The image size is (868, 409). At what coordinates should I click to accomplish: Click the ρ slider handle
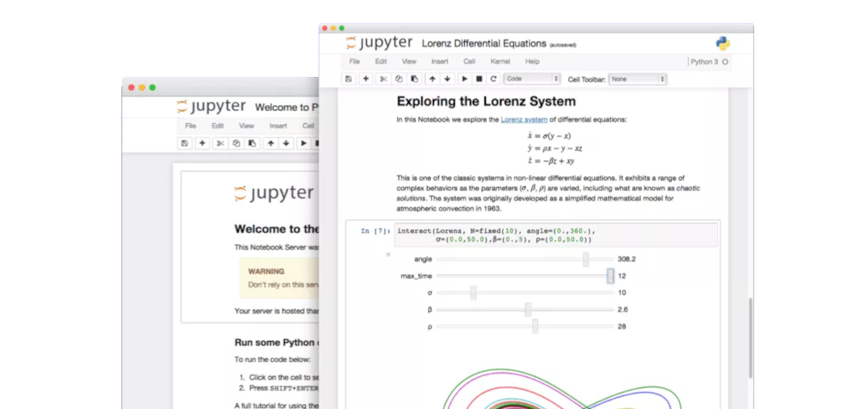[x=535, y=327]
